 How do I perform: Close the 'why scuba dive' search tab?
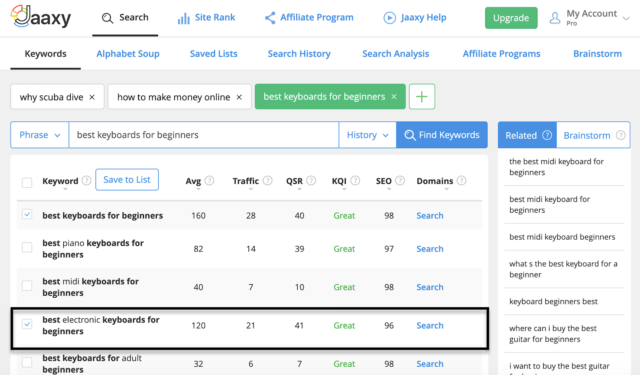92,97
